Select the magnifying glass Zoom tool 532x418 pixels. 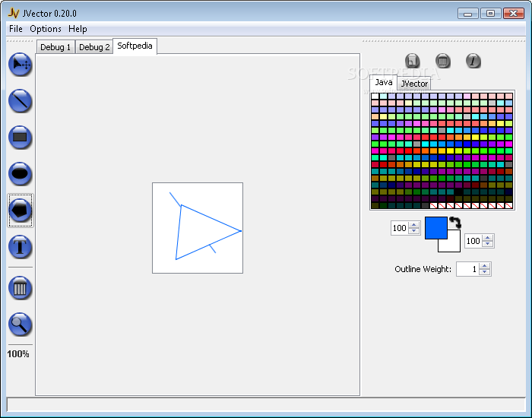pos(20,325)
